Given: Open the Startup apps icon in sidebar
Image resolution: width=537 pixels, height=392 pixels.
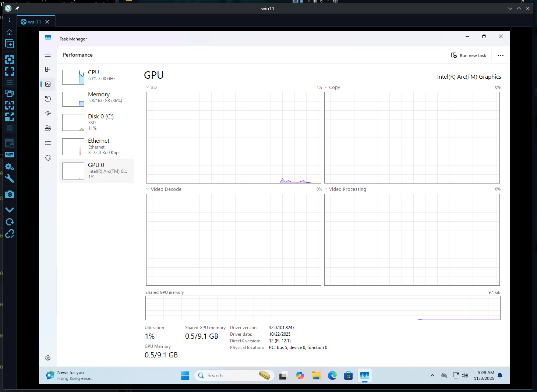Looking at the screenshot, I should click(48, 114).
